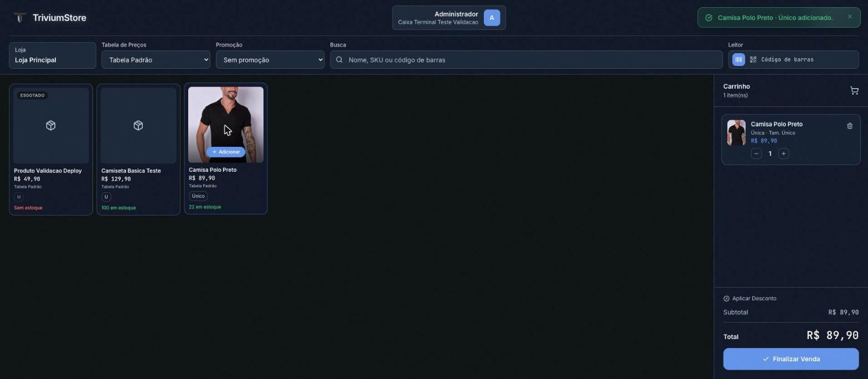Click Adicionar on Camisa Polo Preto
Viewport: 868px width, 379px height.
tap(226, 152)
